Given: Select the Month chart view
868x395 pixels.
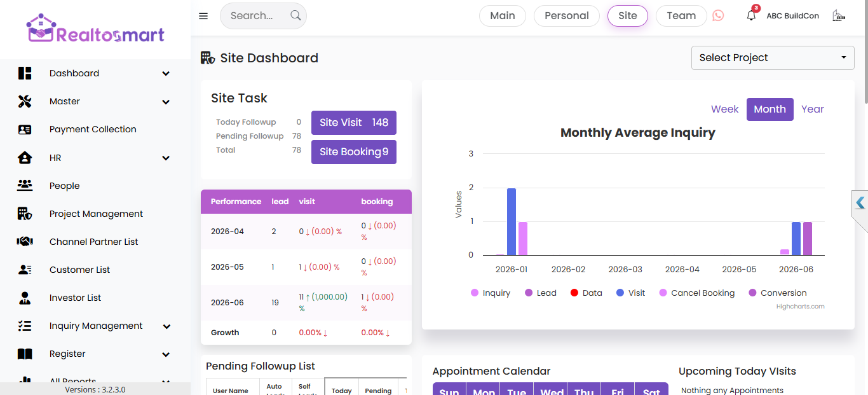Looking at the screenshot, I should tap(770, 109).
